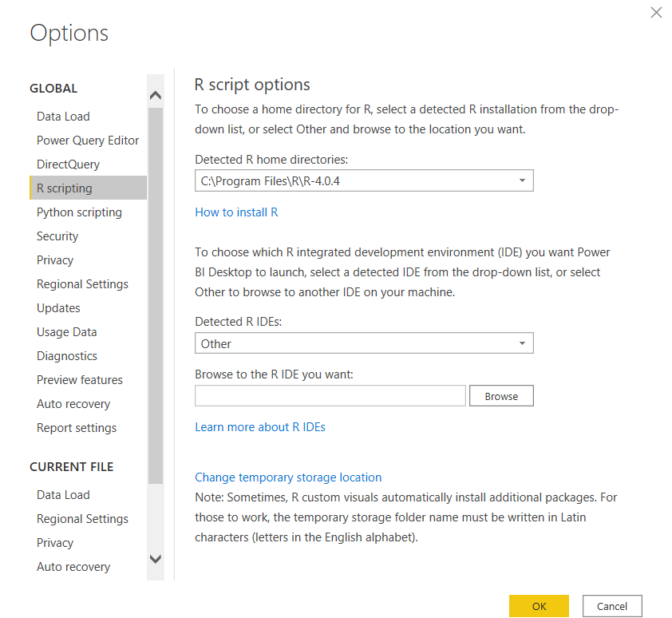Click the sidebar scrollbar thumb
Viewport: 672px width, 618px height.
[156, 295]
